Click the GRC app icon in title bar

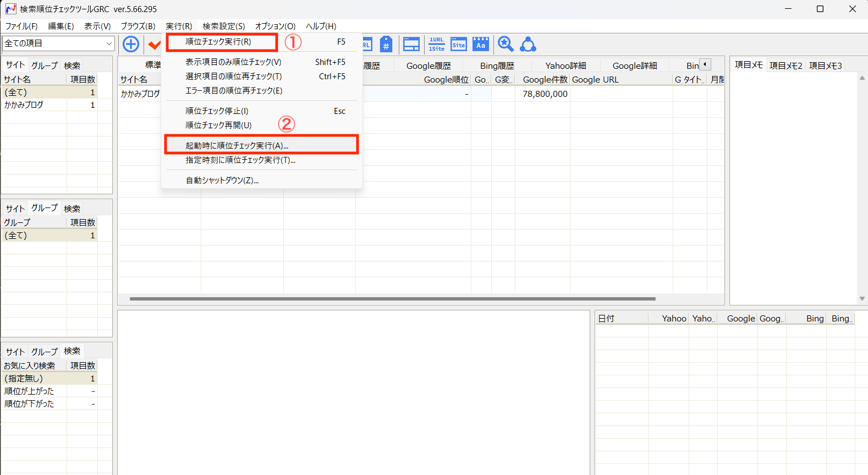(x=11, y=9)
